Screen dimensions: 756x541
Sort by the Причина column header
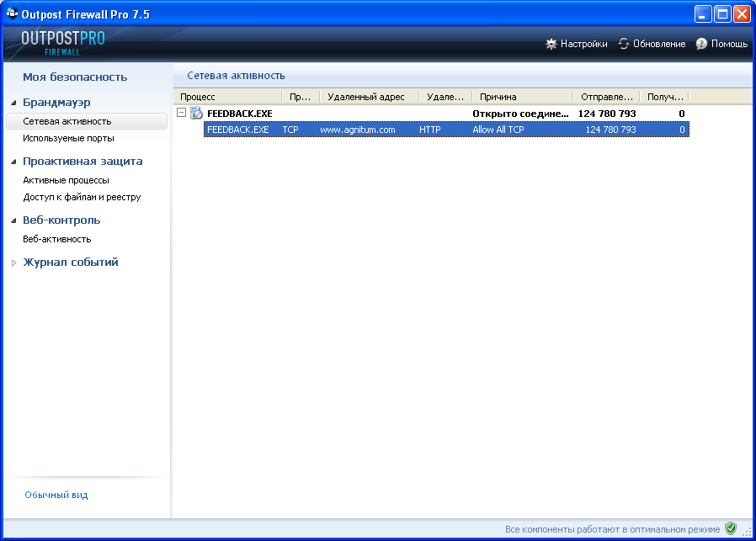[x=523, y=97]
